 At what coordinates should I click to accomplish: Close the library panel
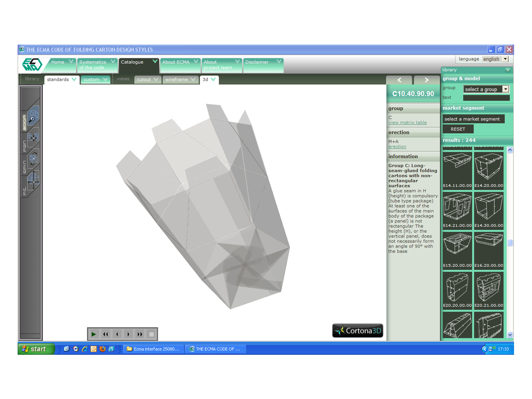tap(507, 70)
